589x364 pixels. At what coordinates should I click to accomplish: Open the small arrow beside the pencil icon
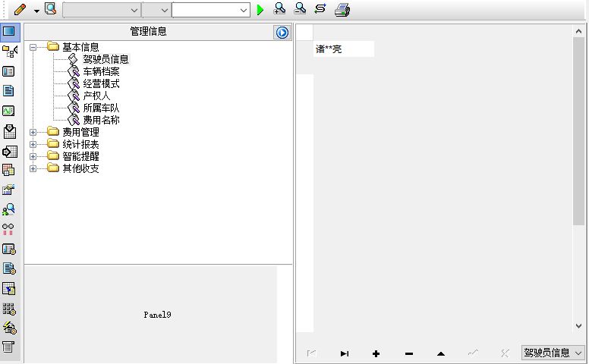click(x=36, y=11)
